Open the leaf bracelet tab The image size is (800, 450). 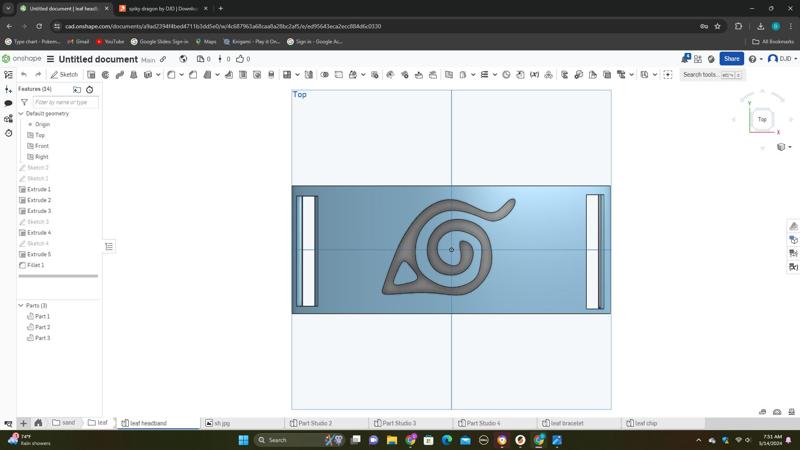(566, 423)
